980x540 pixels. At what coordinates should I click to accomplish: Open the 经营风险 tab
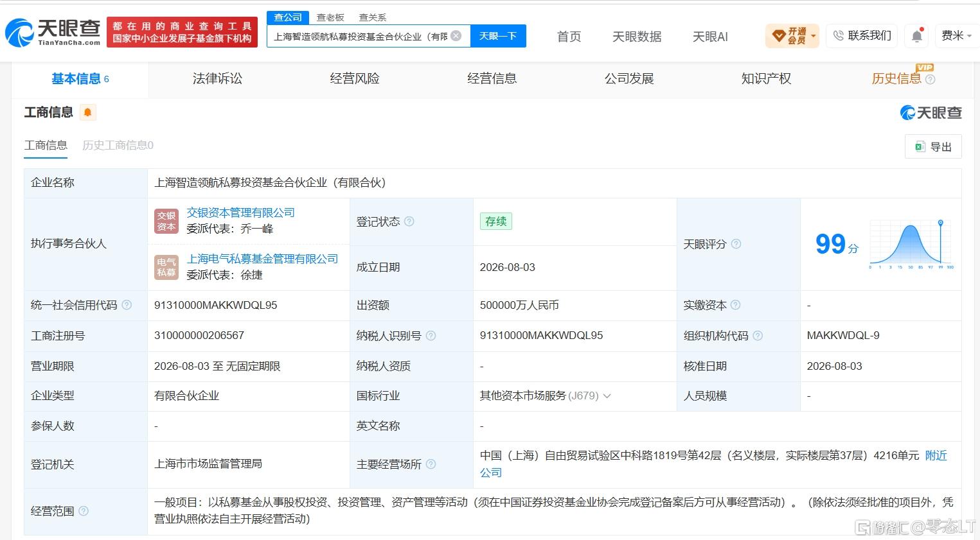(355, 79)
